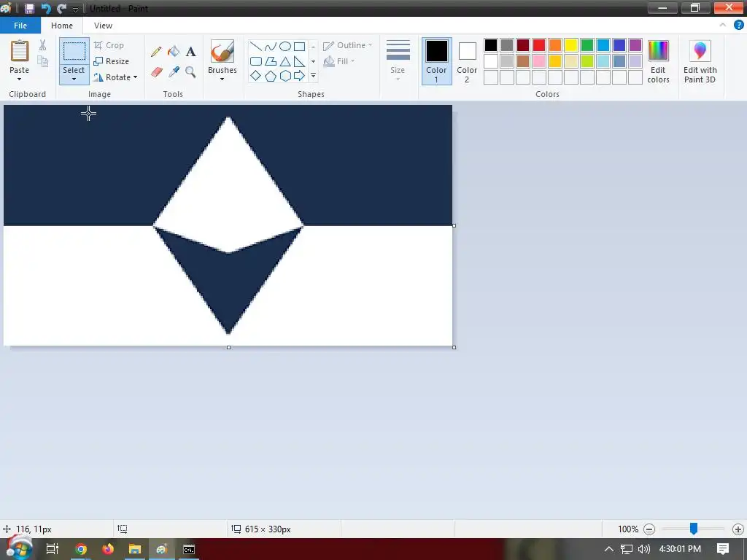Click the Paste clipboard icon

(20, 51)
